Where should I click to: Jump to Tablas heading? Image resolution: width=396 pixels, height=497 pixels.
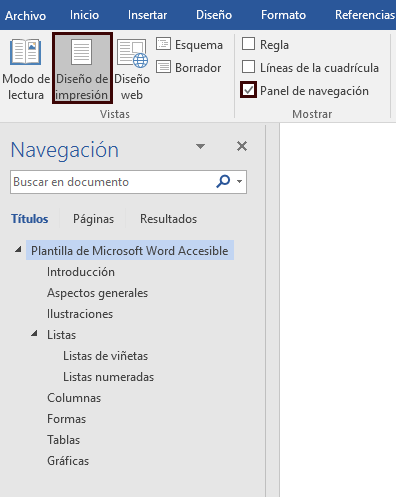click(x=64, y=440)
